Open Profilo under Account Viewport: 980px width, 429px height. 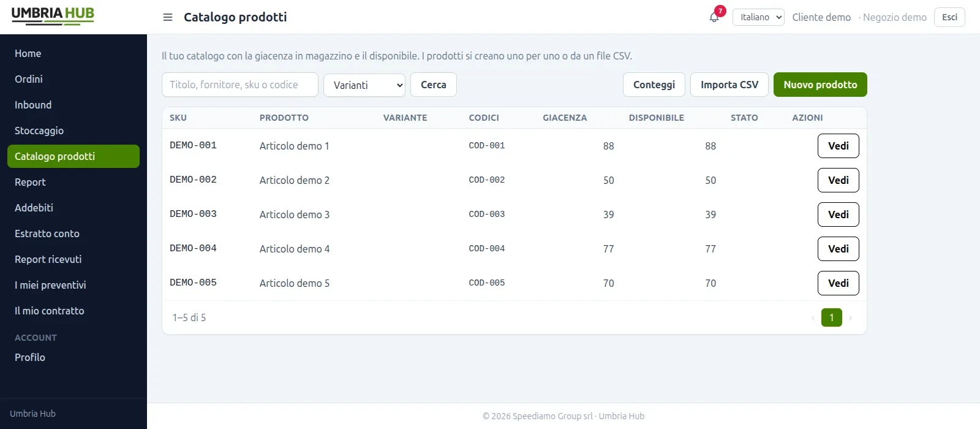click(x=73, y=357)
